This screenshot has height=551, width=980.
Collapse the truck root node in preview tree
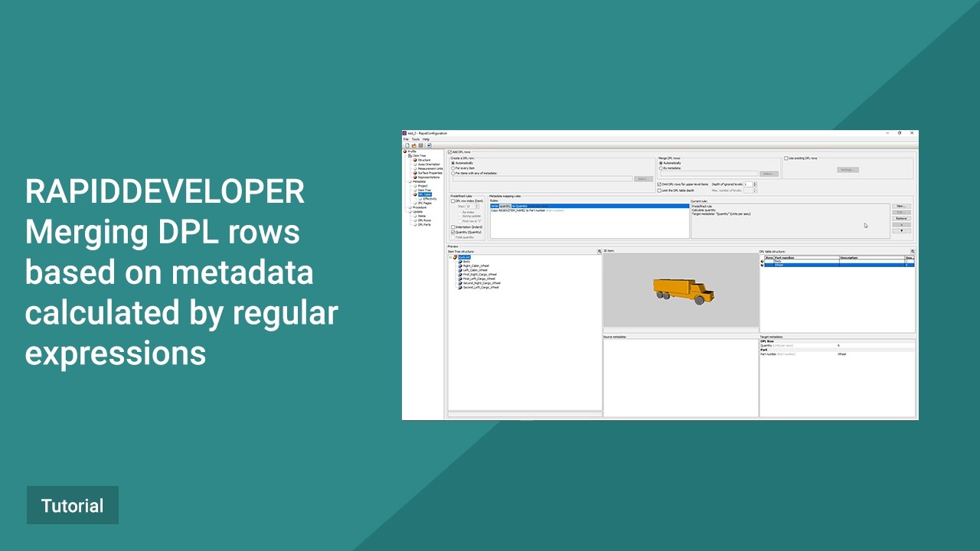tap(450, 257)
